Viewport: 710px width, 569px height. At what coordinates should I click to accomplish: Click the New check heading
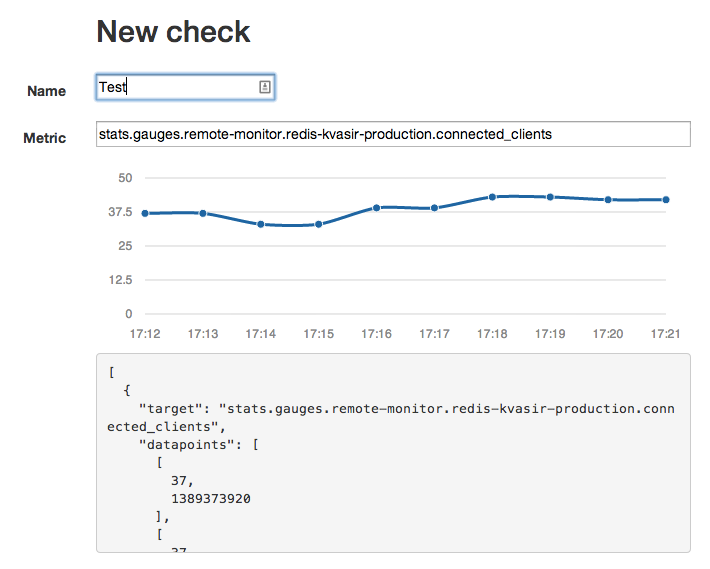(x=173, y=32)
